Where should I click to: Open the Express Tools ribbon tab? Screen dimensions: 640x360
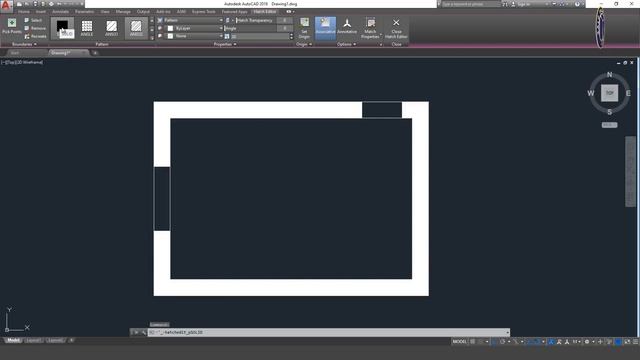tap(203, 12)
